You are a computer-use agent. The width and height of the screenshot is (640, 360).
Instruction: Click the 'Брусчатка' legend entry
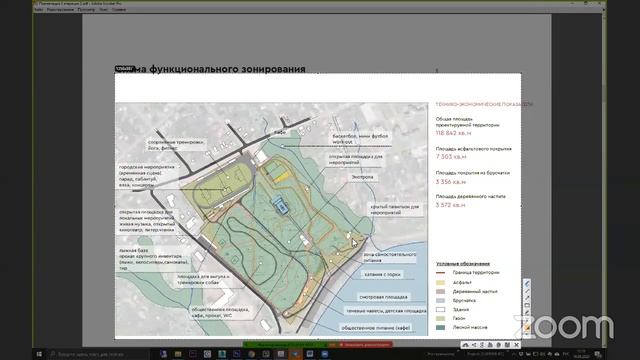click(x=464, y=300)
